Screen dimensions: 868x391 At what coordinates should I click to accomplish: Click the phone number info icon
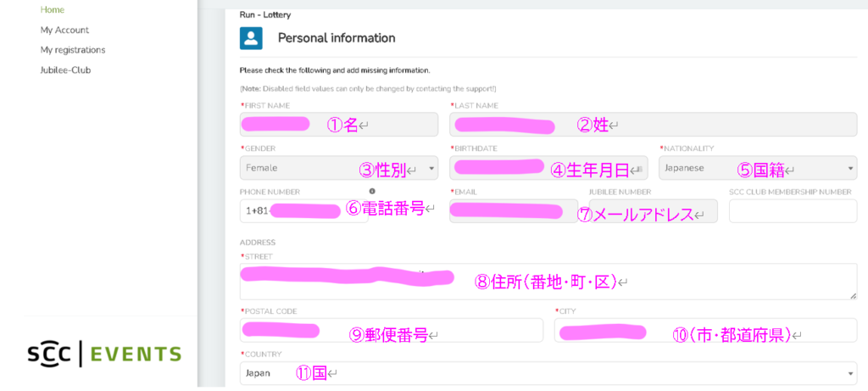(372, 192)
